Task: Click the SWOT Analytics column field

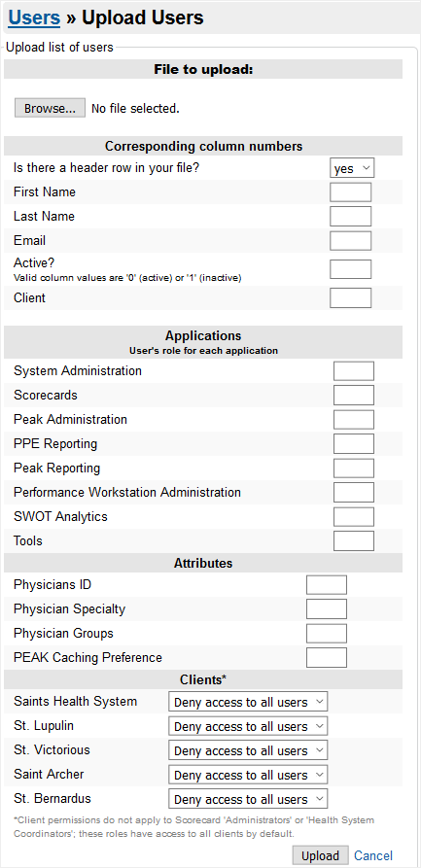Action: tap(354, 516)
